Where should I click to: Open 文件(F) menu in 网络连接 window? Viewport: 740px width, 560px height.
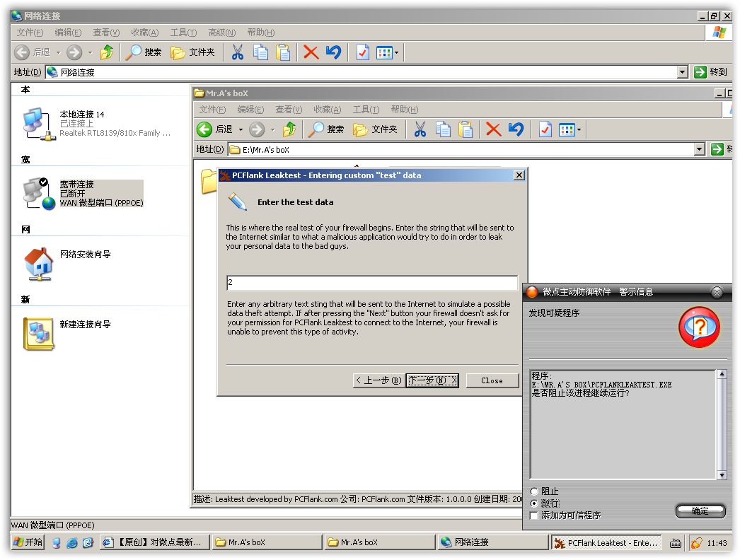(x=30, y=33)
